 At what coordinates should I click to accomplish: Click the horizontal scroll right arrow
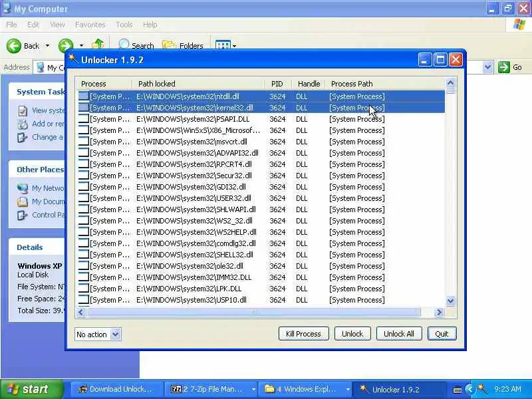click(439, 312)
